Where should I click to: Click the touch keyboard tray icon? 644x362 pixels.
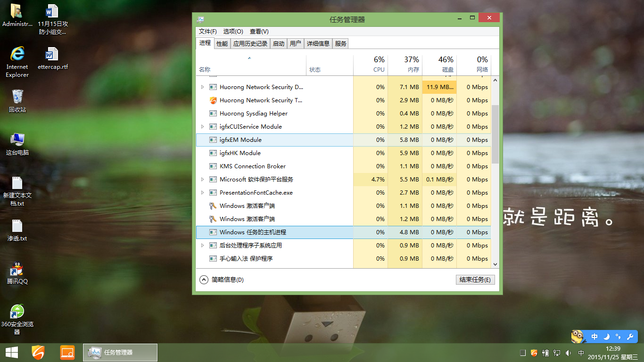(523, 353)
